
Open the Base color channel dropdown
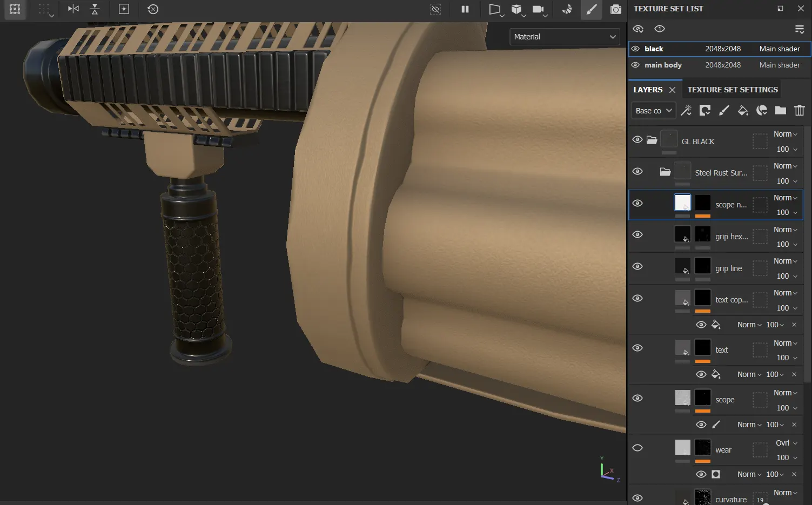[654, 111]
